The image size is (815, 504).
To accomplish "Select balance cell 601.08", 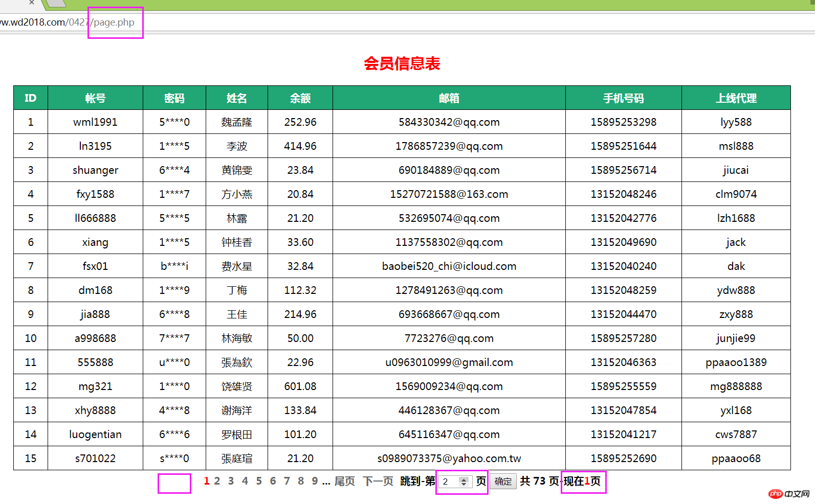I will [300, 386].
